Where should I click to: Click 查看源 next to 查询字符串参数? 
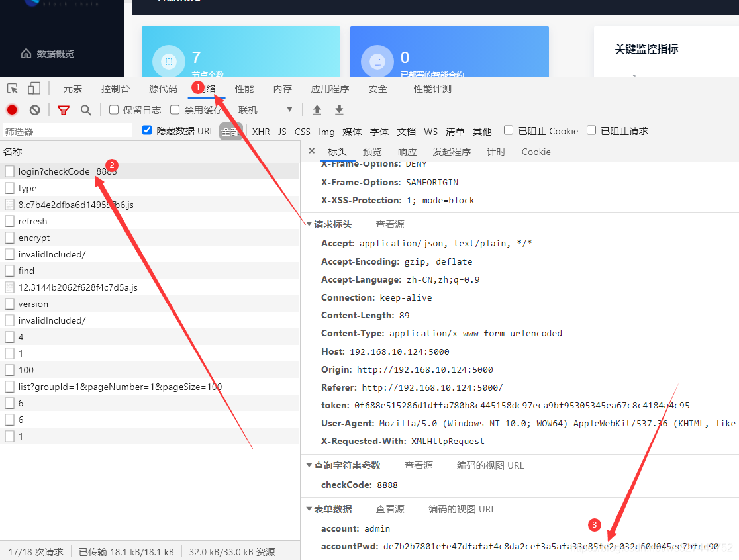pyautogui.click(x=419, y=465)
